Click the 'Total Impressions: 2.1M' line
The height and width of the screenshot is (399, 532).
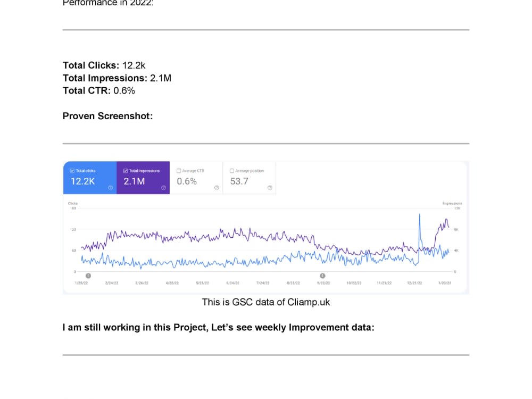pyautogui.click(x=117, y=78)
